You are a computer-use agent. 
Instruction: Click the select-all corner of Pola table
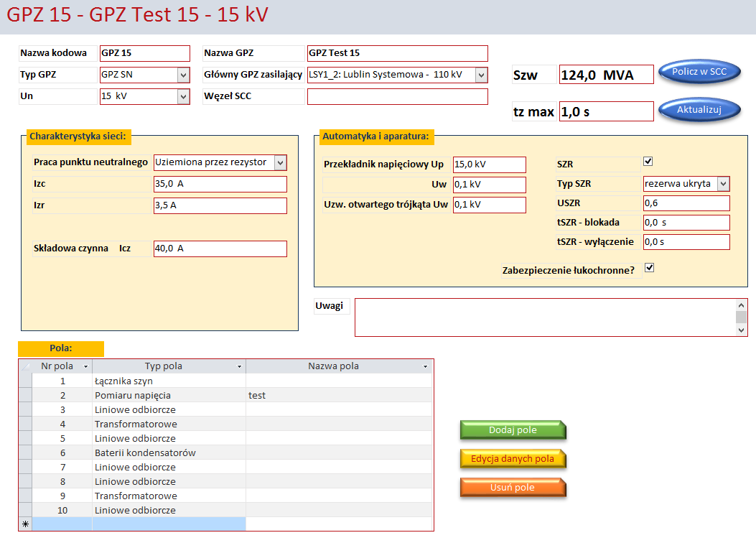pos(26,366)
